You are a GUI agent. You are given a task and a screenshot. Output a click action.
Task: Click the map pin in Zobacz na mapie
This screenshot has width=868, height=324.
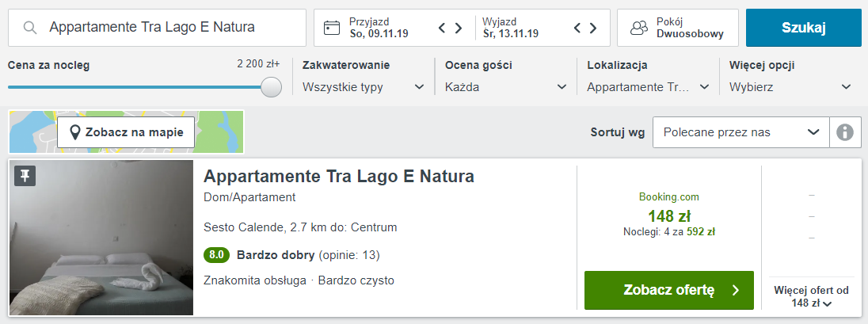point(75,132)
